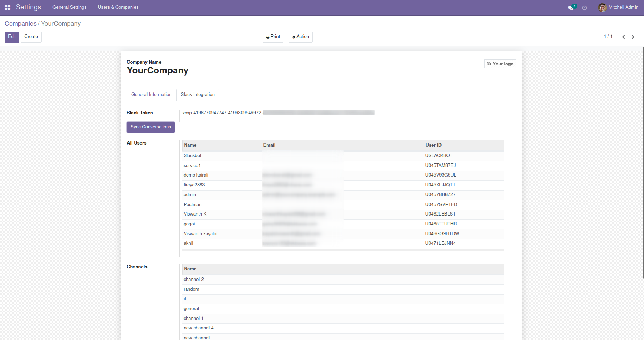Open the Users & Companies menu
The height and width of the screenshot is (340, 644).
[x=118, y=7]
